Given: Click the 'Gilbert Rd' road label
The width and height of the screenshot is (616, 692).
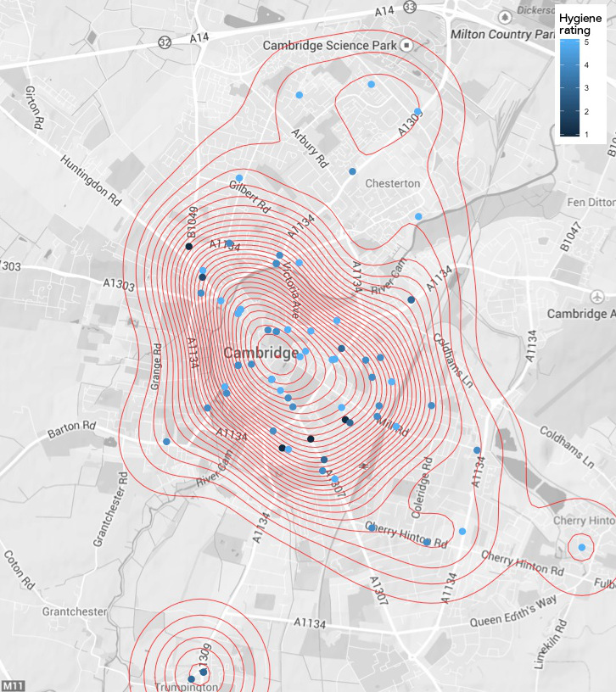Looking at the screenshot, I should click(249, 197).
